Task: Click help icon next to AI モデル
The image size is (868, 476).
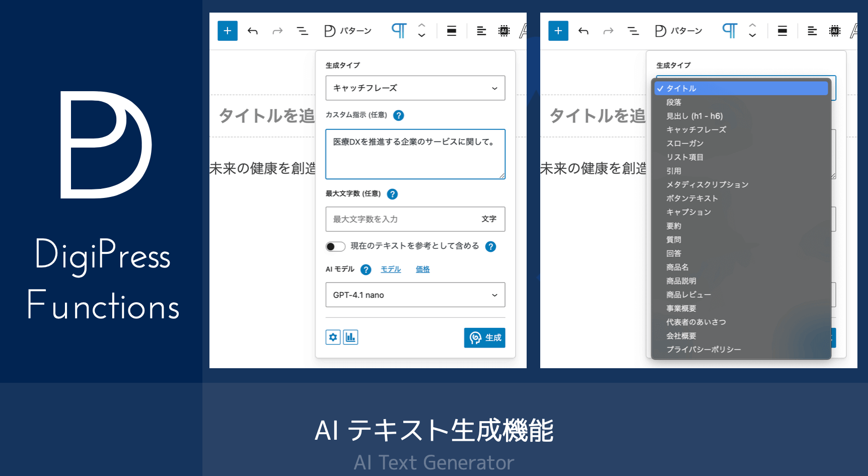Action: (366, 269)
